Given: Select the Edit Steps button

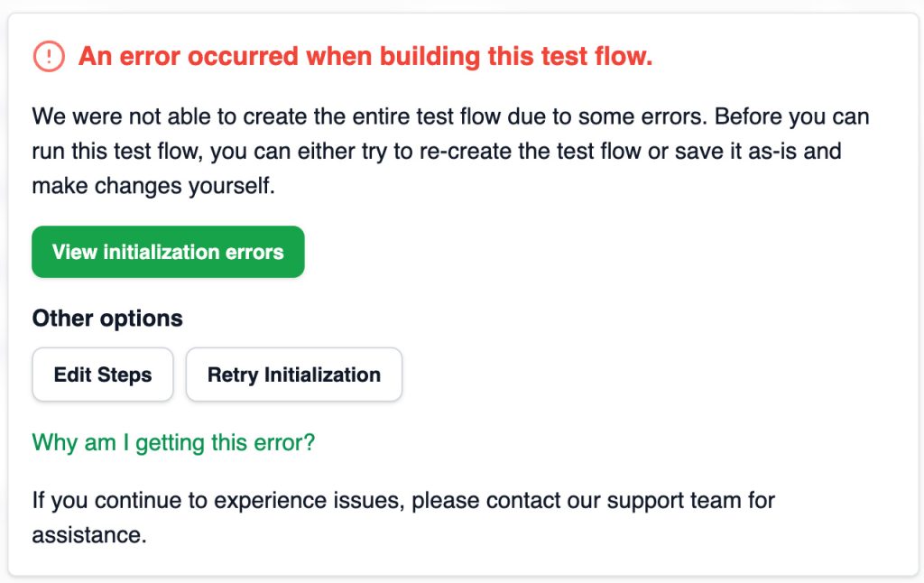Looking at the screenshot, I should [103, 375].
